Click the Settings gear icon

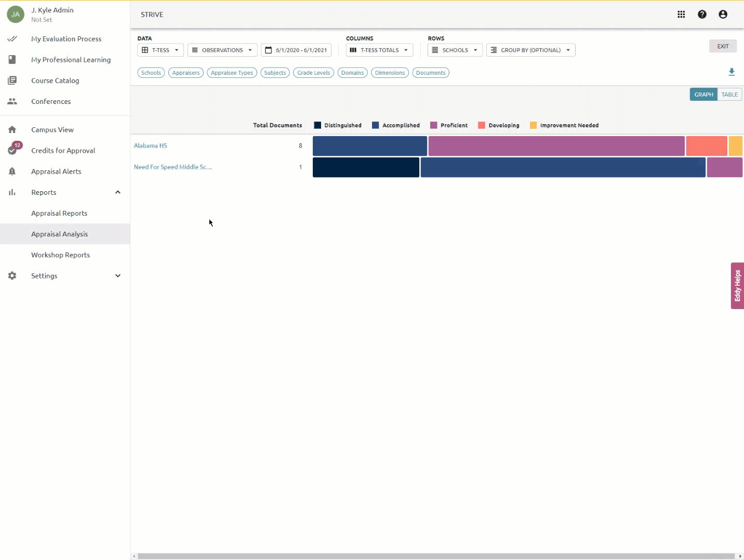click(x=12, y=276)
